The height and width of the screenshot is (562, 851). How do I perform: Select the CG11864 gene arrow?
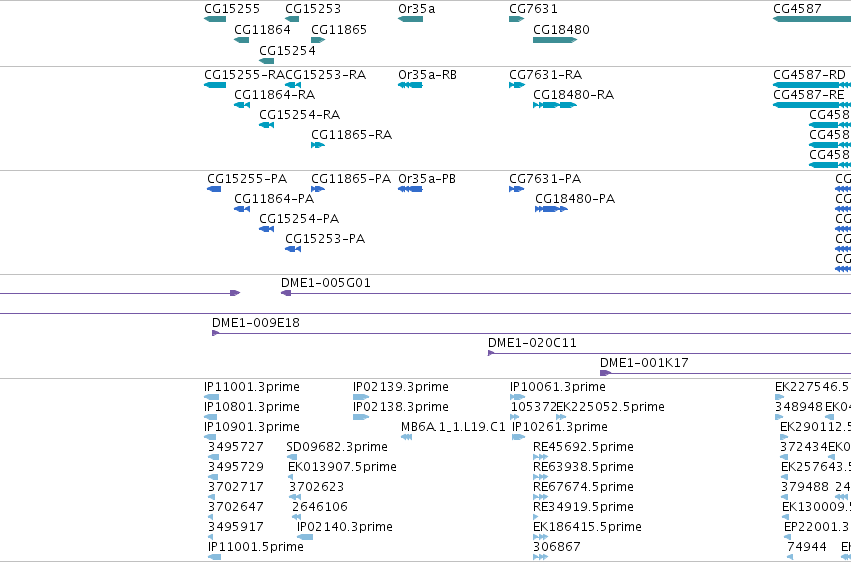pos(242,40)
